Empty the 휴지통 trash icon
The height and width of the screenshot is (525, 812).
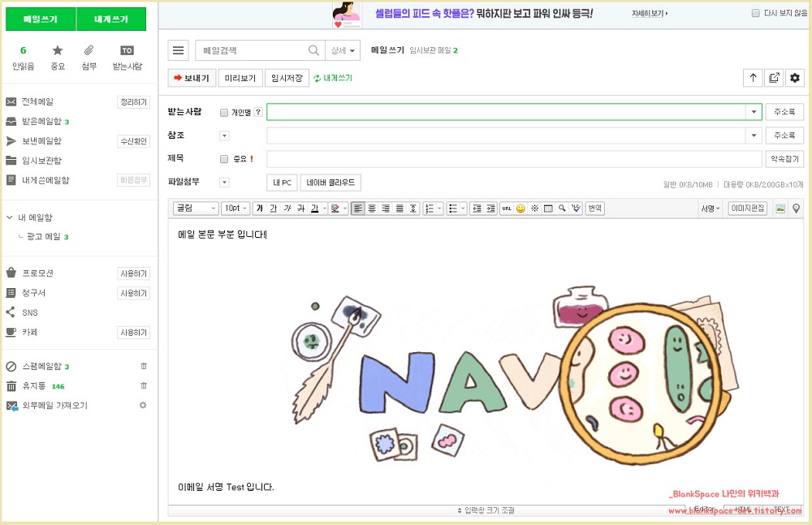coord(144,385)
